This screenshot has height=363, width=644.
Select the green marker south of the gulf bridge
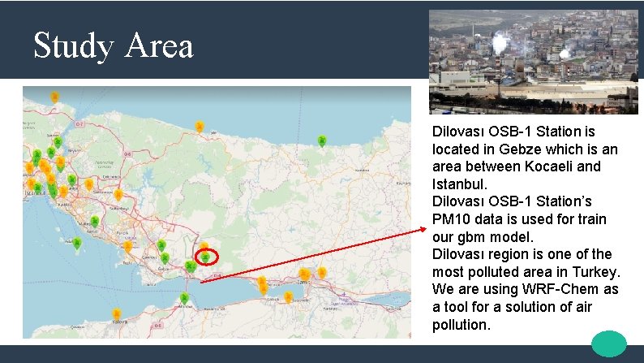pos(185,298)
